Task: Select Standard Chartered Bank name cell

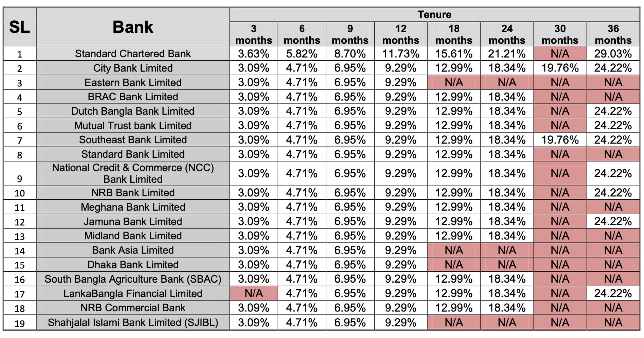Action: click(x=133, y=54)
